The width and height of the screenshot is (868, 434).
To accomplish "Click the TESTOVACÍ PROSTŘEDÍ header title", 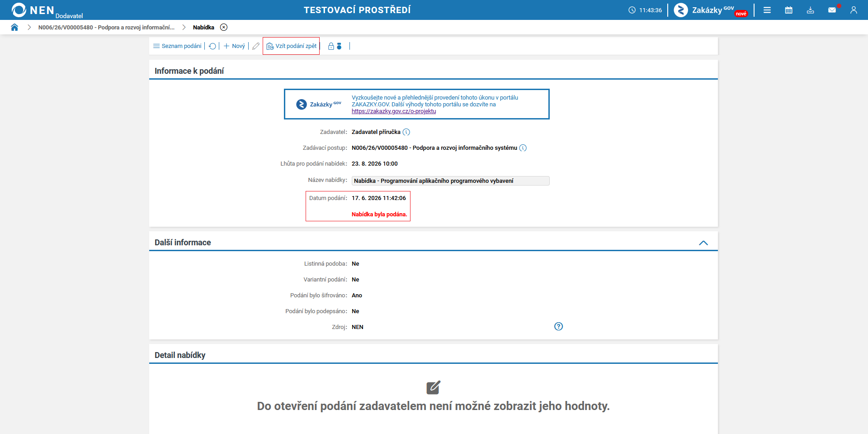I will tap(357, 10).
